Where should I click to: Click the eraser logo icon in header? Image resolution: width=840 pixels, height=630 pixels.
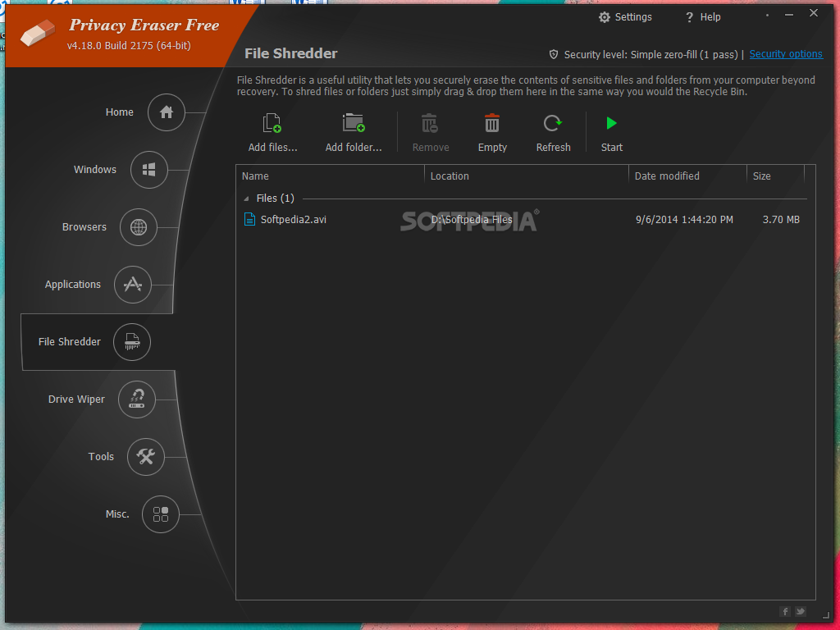(38, 33)
